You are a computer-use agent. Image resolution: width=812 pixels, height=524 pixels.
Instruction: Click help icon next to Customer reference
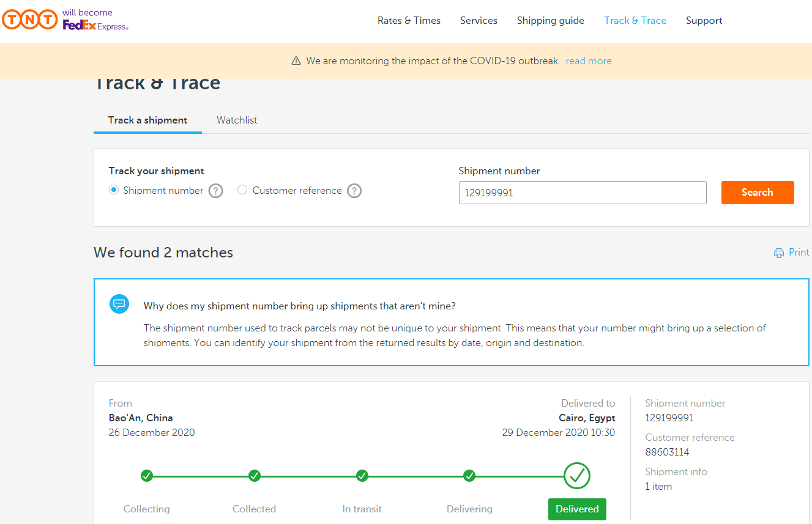[354, 191]
